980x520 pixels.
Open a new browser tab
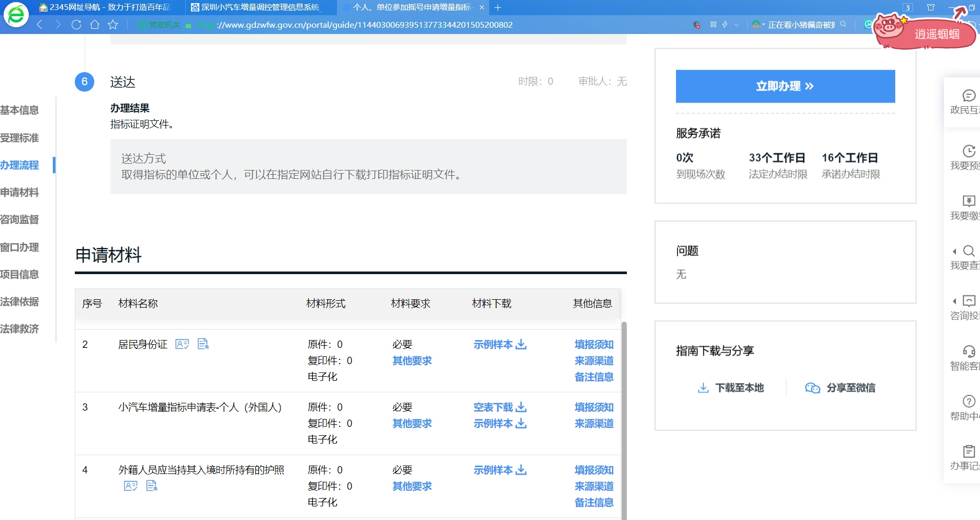pos(498,7)
